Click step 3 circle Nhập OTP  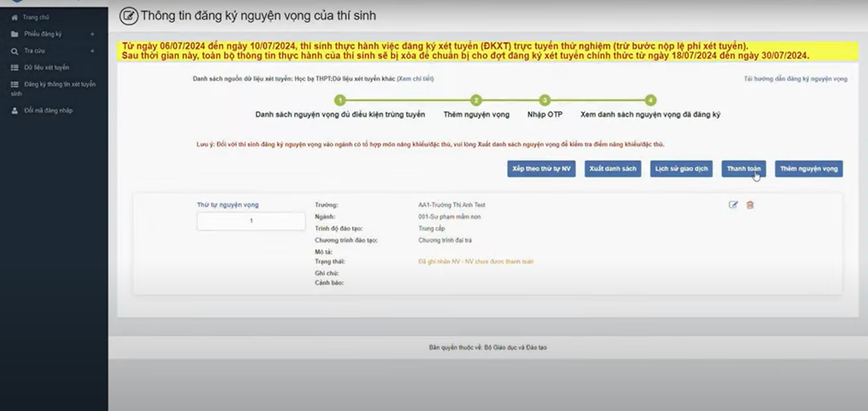pyautogui.click(x=545, y=100)
